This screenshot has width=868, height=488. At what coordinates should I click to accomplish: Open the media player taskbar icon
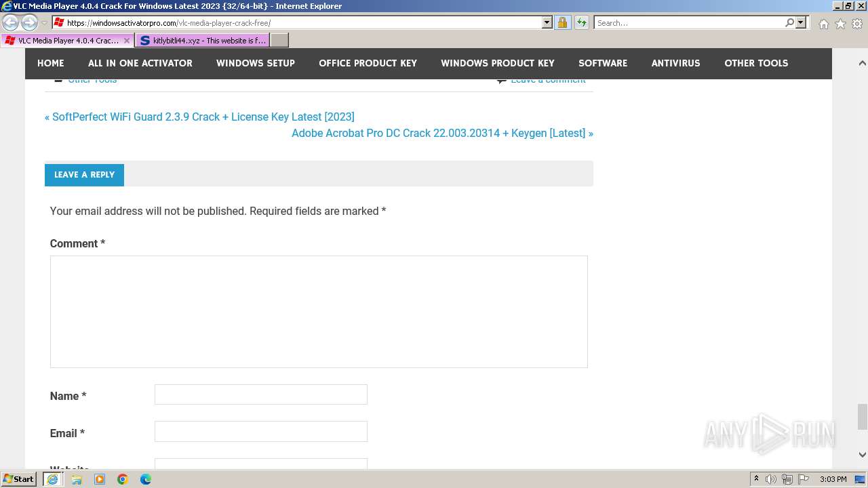(x=100, y=479)
